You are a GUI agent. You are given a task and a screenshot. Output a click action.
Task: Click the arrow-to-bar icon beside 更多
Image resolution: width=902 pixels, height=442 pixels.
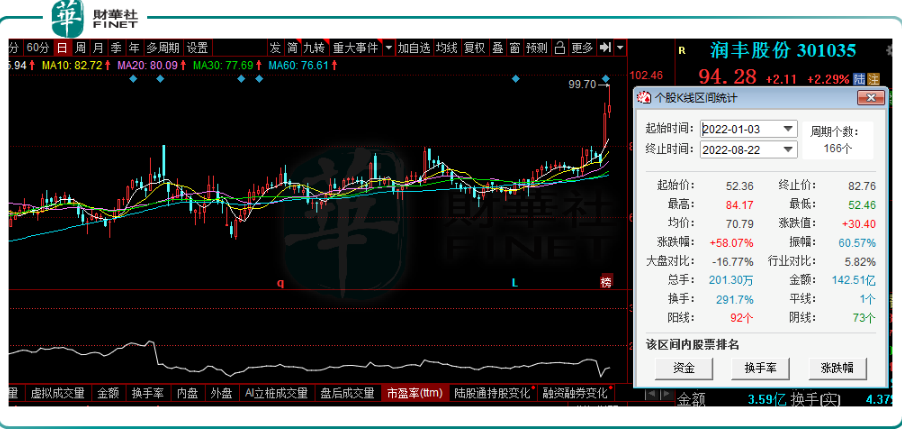605,48
